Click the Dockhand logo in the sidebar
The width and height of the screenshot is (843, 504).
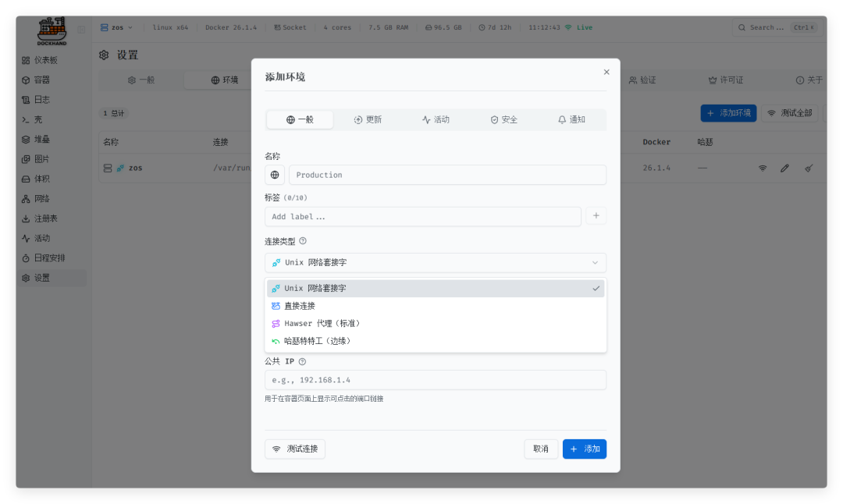coord(52,31)
